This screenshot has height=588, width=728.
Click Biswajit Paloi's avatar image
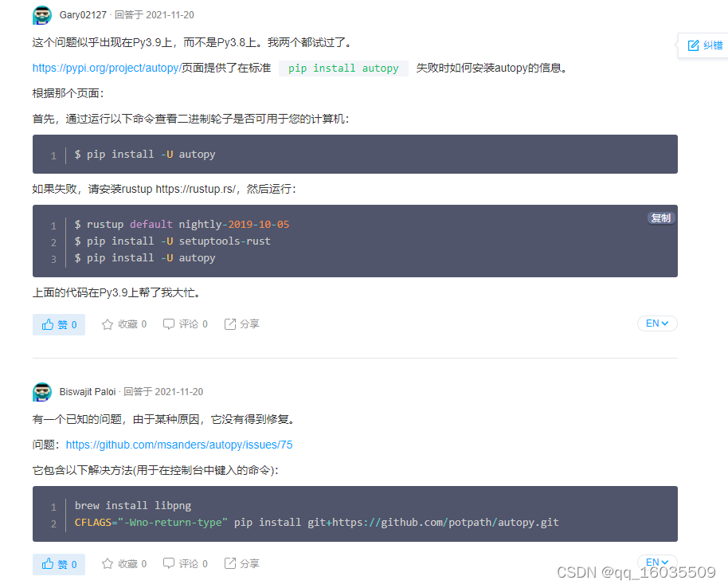pyautogui.click(x=42, y=392)
